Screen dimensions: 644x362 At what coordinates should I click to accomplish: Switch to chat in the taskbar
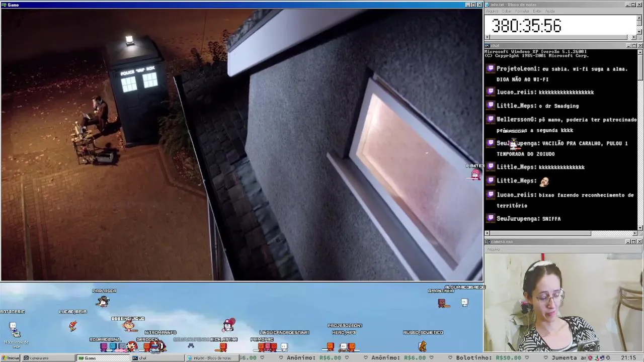pyautogui.click(x=157, y=358)
